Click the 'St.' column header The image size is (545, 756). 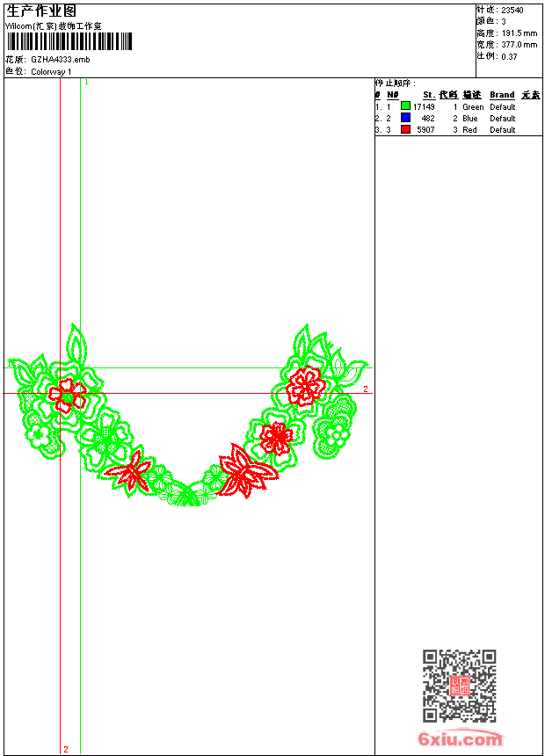429,95
